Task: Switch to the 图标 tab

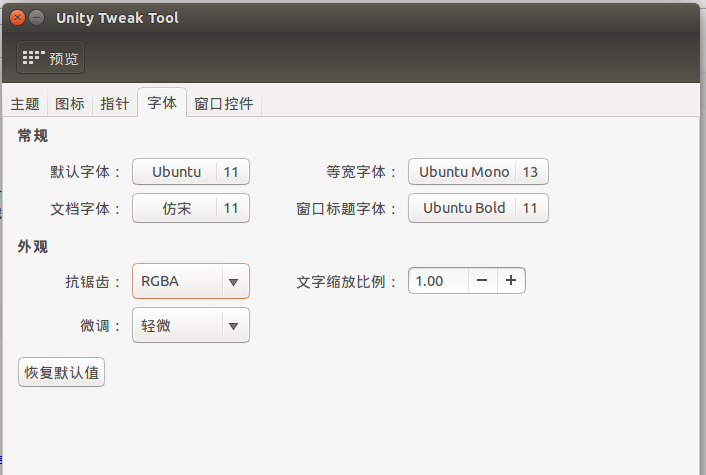Action: click(70, 104)
